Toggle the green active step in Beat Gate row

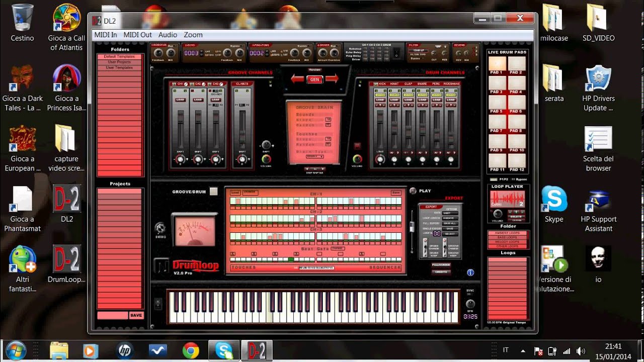tap(290, 259)
